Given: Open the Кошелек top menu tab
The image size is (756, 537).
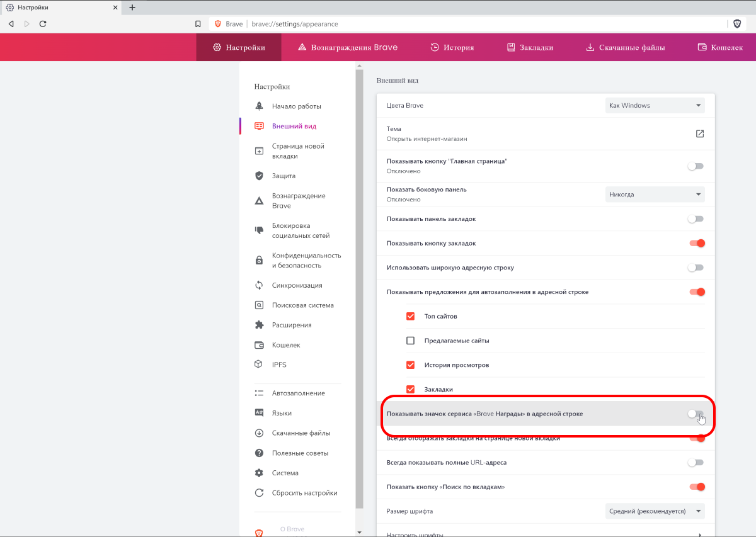Looking at the screenshot, I should click(721, 47).
